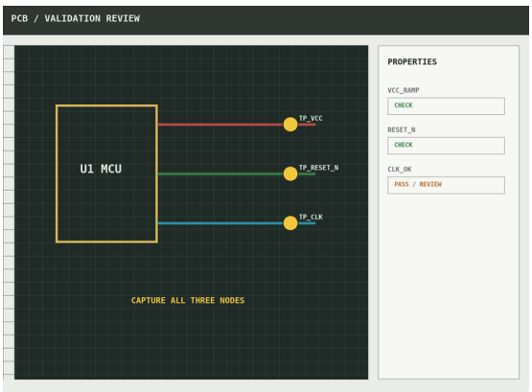Click the TP_CLK yellow test point
This screenshot has width=532, height=392.
click(x=290, y=223)
